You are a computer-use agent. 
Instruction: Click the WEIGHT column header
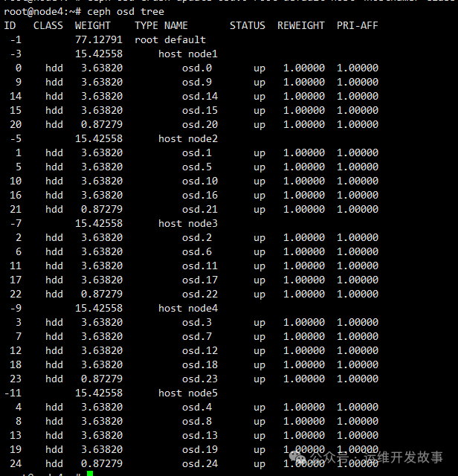point(93,25)
